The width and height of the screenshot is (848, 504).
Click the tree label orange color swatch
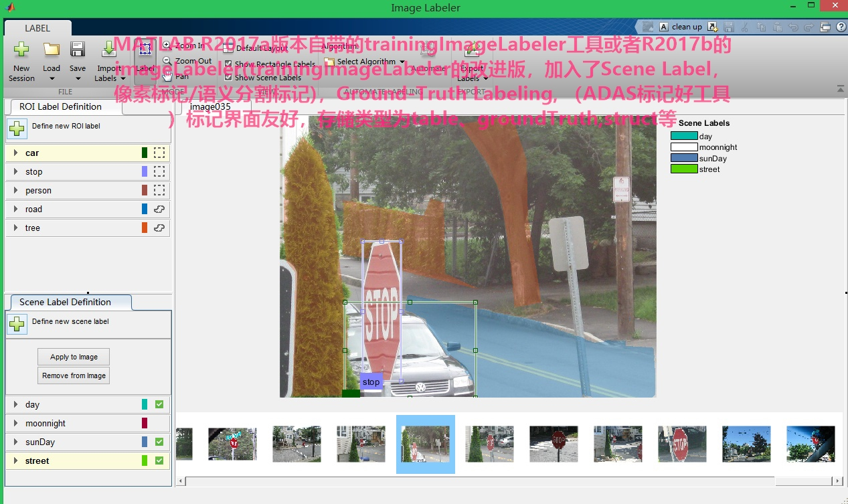(x=145, y=228)
